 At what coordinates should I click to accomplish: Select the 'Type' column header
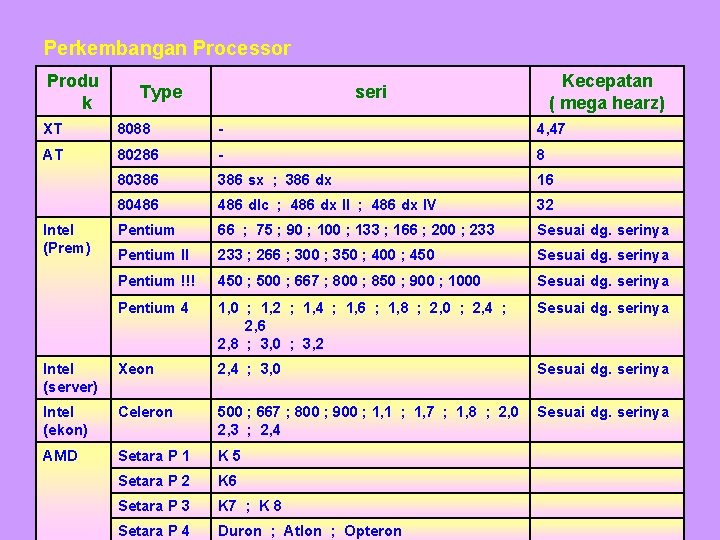pyautogui.click(x=161, y=91)
